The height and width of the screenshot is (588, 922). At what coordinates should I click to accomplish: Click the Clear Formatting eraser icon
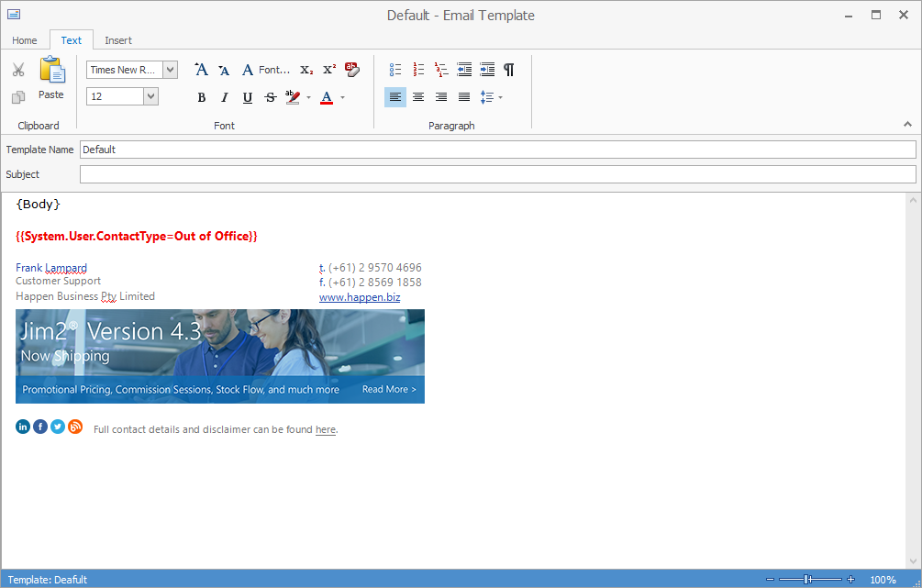click(352, 69)
